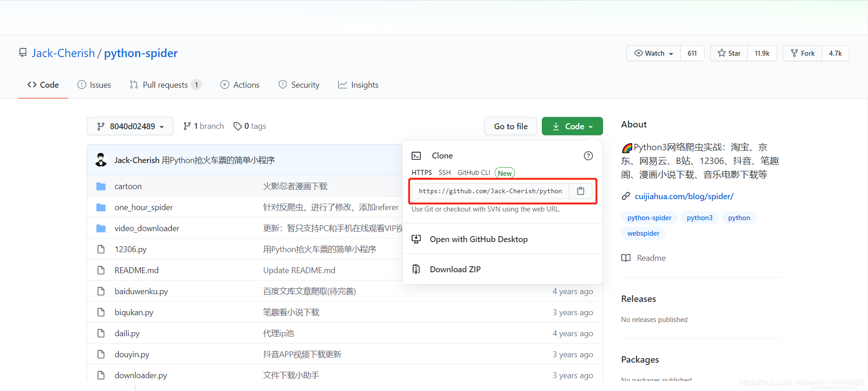Toggle the green Code dropdown button
Screen dimensions: 868x391
572,126
